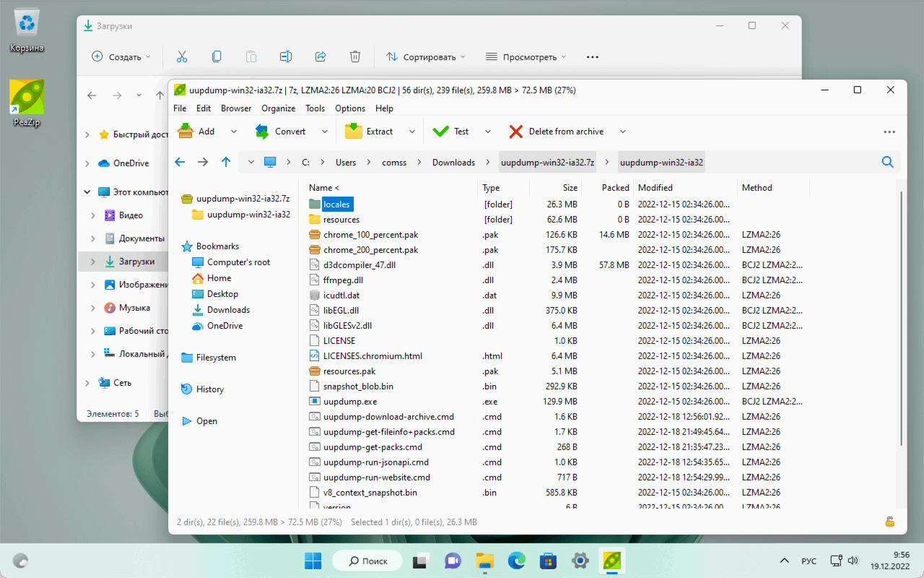Open Microsoft Edge from the taskbar

(x=517, y=561)
